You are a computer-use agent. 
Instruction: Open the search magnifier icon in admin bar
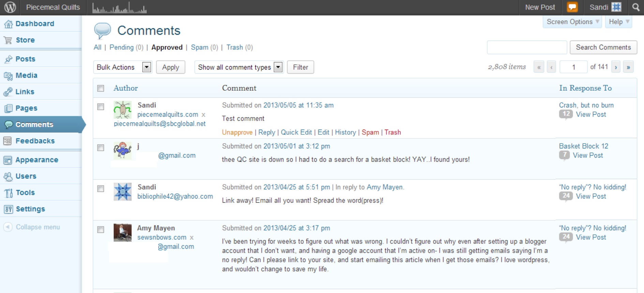point(635,7)
